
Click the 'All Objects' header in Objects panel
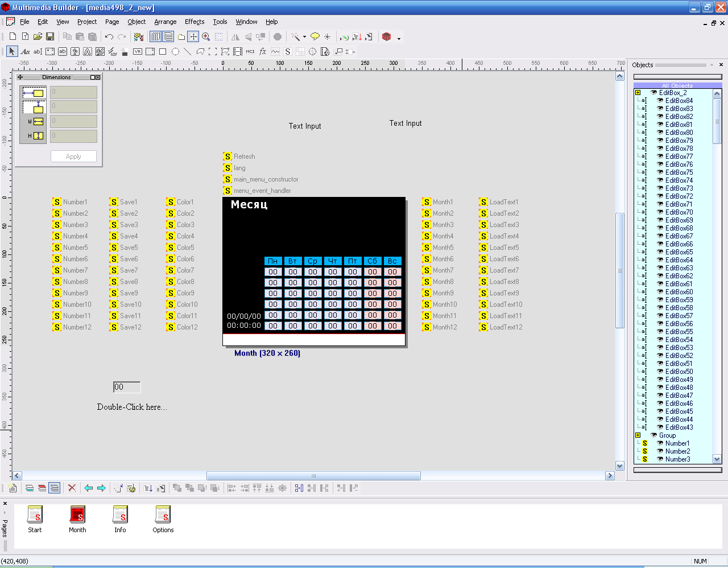pyautogui.click(x=677, y=85)
